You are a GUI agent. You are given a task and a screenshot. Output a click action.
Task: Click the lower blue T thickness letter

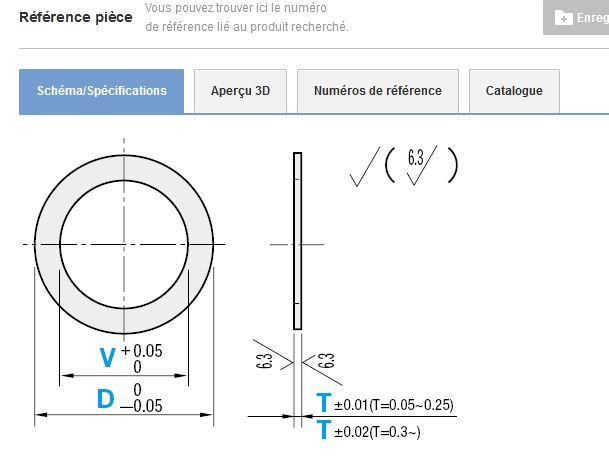[x=323, y=431]
